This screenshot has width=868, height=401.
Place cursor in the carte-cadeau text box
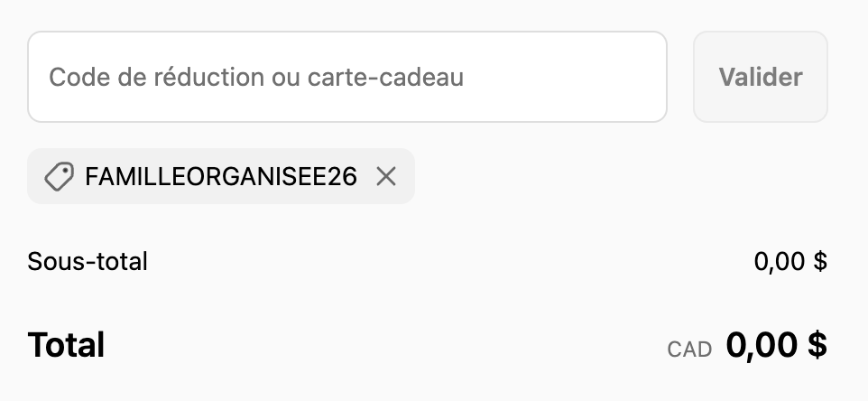[x=346, y=77]
